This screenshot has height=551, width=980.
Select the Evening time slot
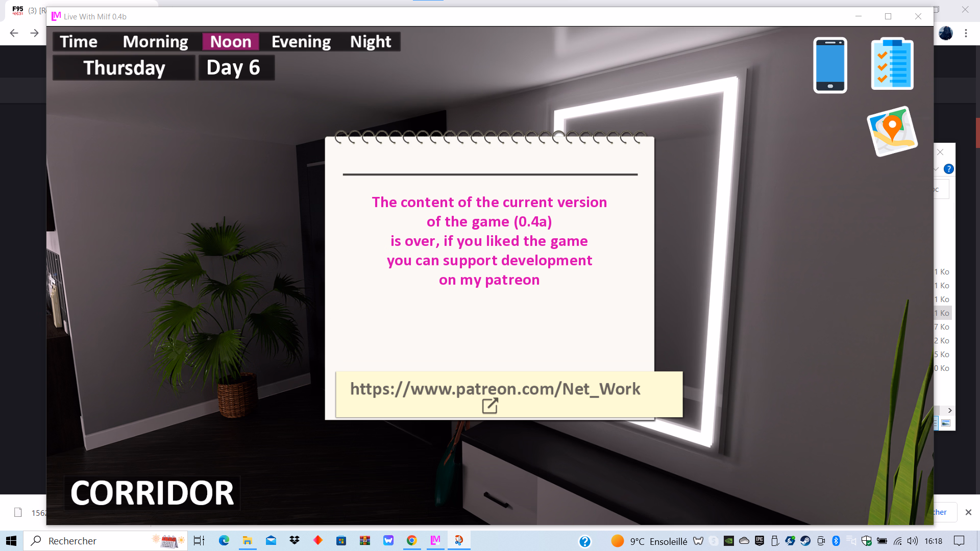tap(301, 41)
